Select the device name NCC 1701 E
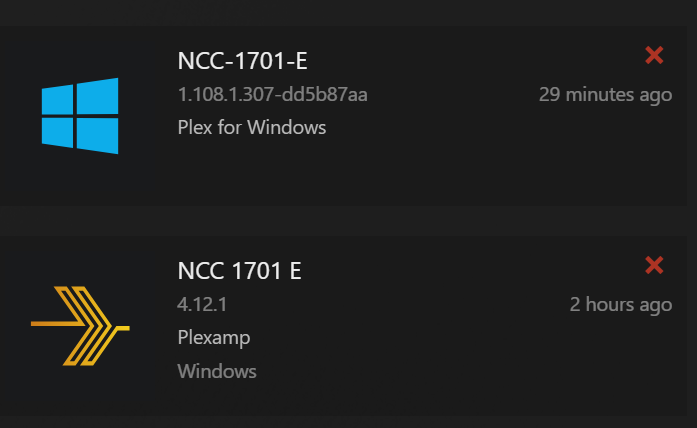 (239, 270)
